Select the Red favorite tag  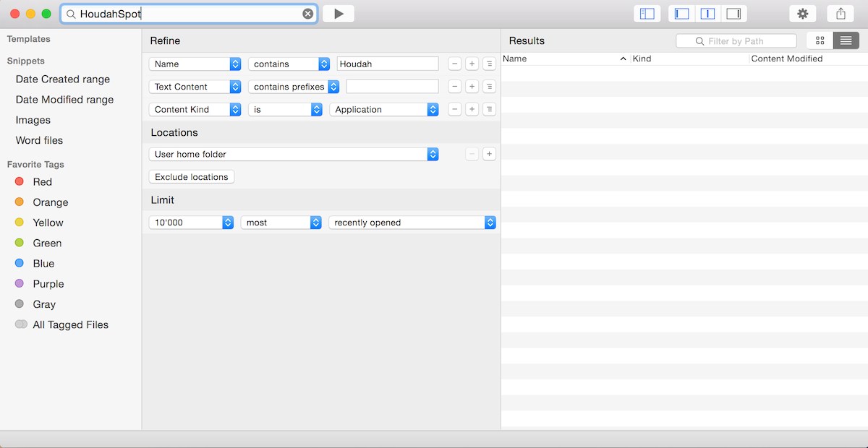coord(42,182)
